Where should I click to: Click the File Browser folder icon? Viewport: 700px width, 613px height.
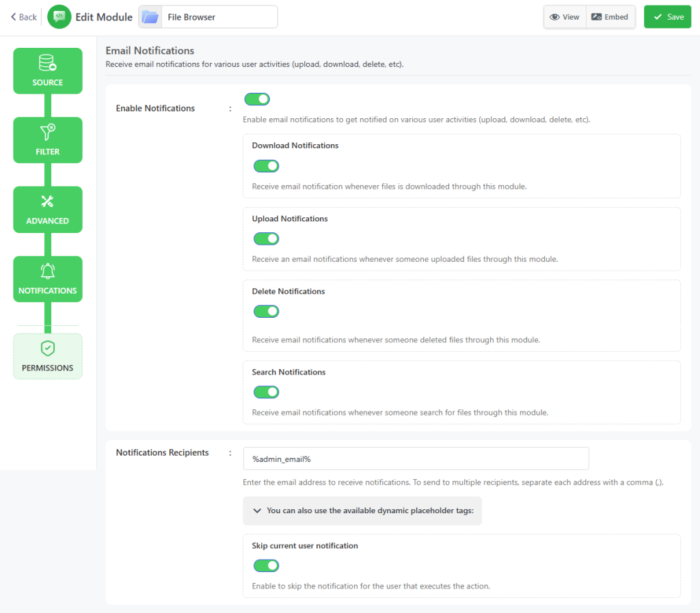(x=150, y=17)
